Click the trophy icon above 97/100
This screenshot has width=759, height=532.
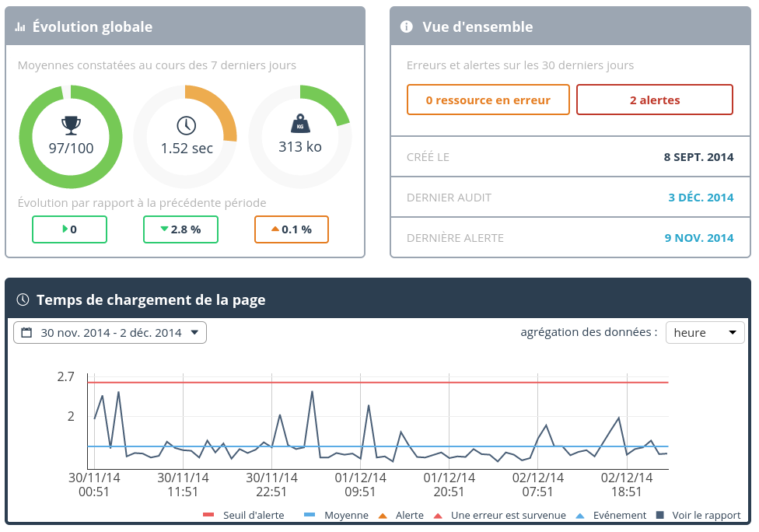72,125
